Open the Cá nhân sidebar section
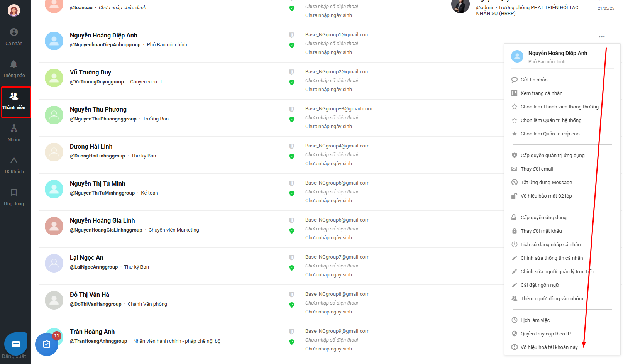This screenshot has height=364, width=628. [x=14, y=37]
